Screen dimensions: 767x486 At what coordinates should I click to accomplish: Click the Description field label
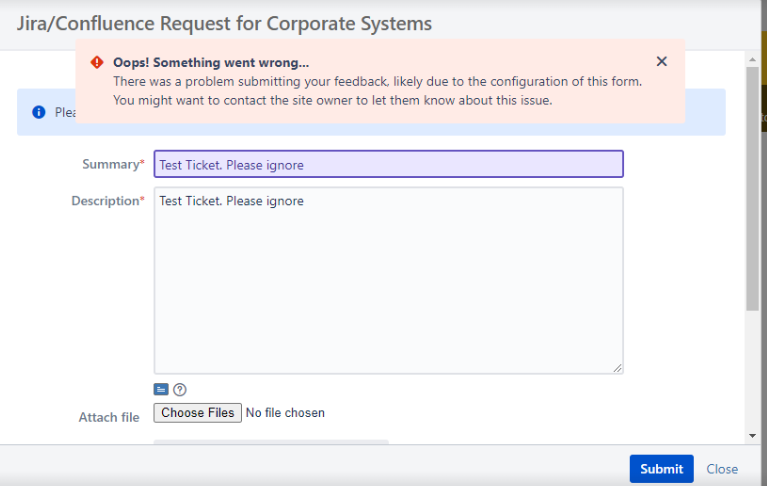pyautogui.click(x=108, y=201)
